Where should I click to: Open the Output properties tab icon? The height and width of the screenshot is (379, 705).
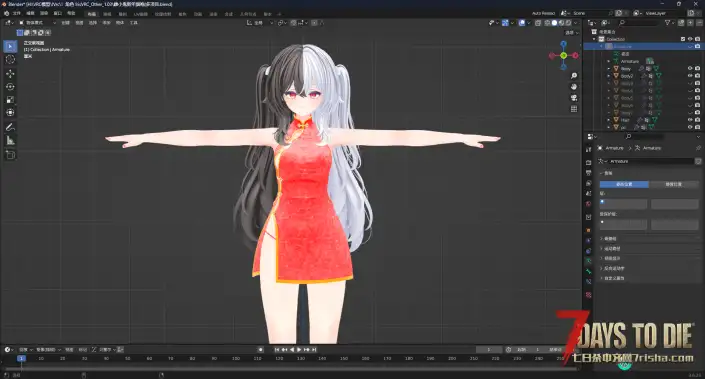[x=589, y=173]
